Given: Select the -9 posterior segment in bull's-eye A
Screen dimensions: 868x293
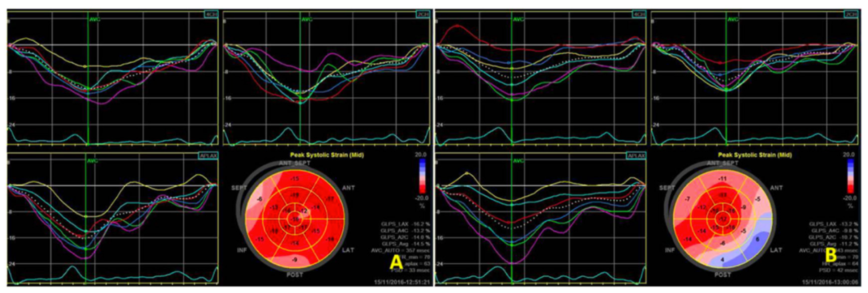Looking at the screenshot, I should (294, 260).
